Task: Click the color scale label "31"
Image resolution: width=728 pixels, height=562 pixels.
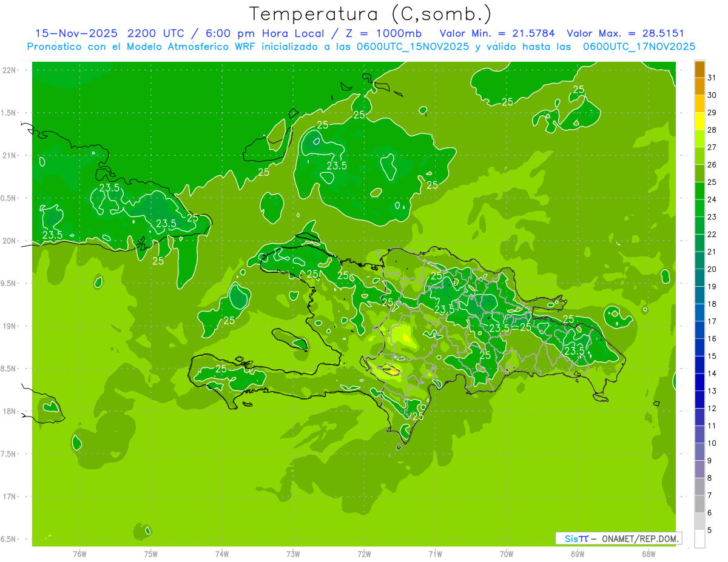Action: [x=712, y=78]
